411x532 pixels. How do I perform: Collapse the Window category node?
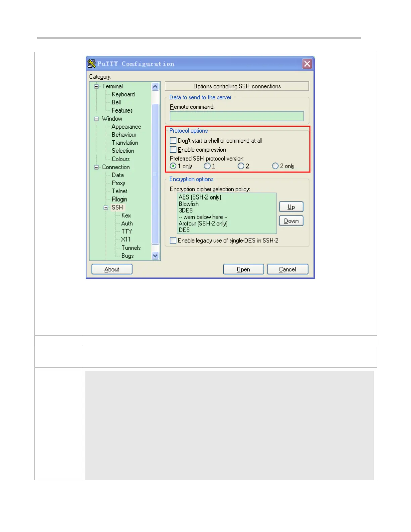point(96,119)
